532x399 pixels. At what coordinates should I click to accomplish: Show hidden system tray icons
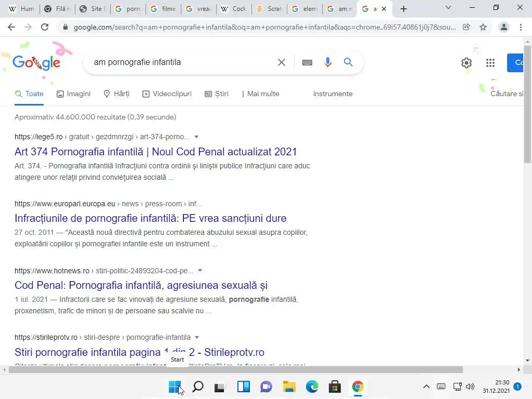(x=427, y=387)
